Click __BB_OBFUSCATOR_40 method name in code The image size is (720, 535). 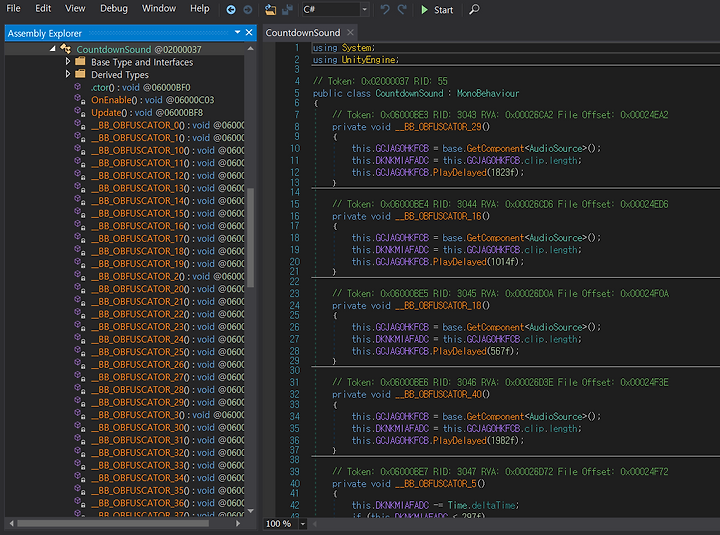tap(438, 394)
